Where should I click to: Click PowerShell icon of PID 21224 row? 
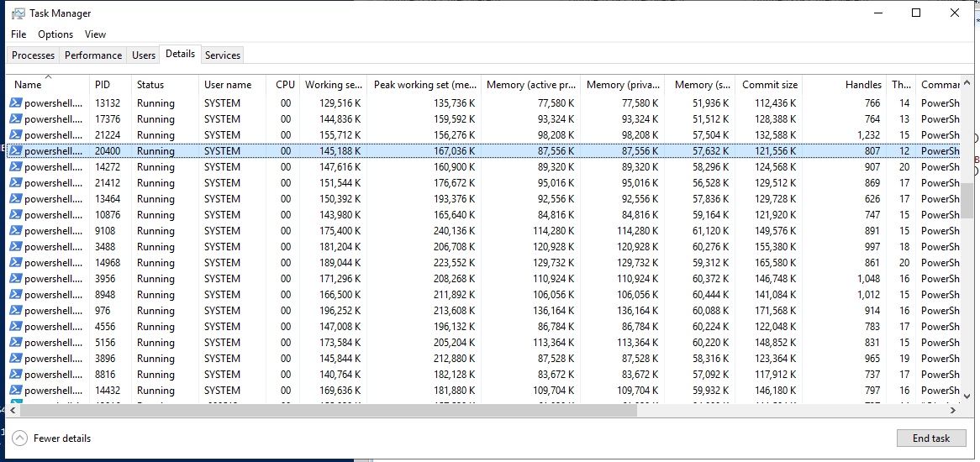click(x=16, y=135)
